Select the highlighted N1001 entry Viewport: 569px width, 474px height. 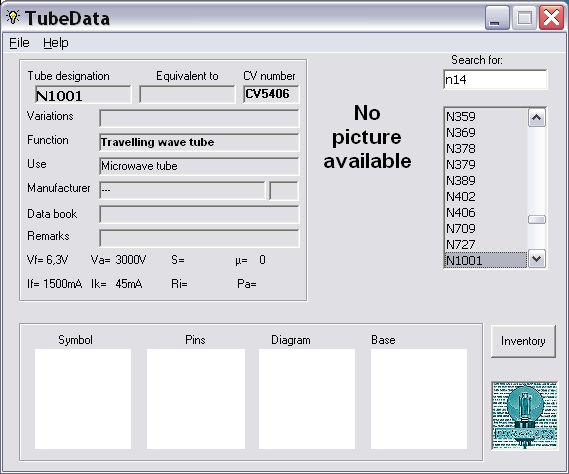485,260
